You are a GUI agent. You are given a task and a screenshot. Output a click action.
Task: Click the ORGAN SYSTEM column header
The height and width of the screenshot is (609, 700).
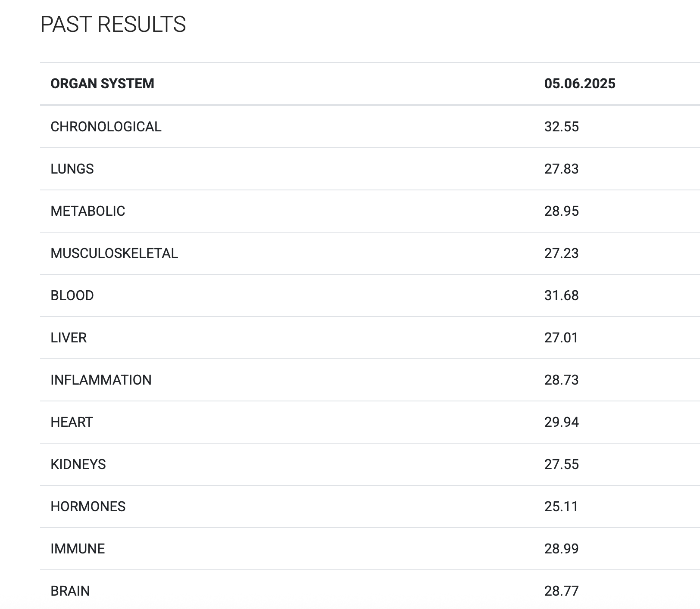coord(102,84)
